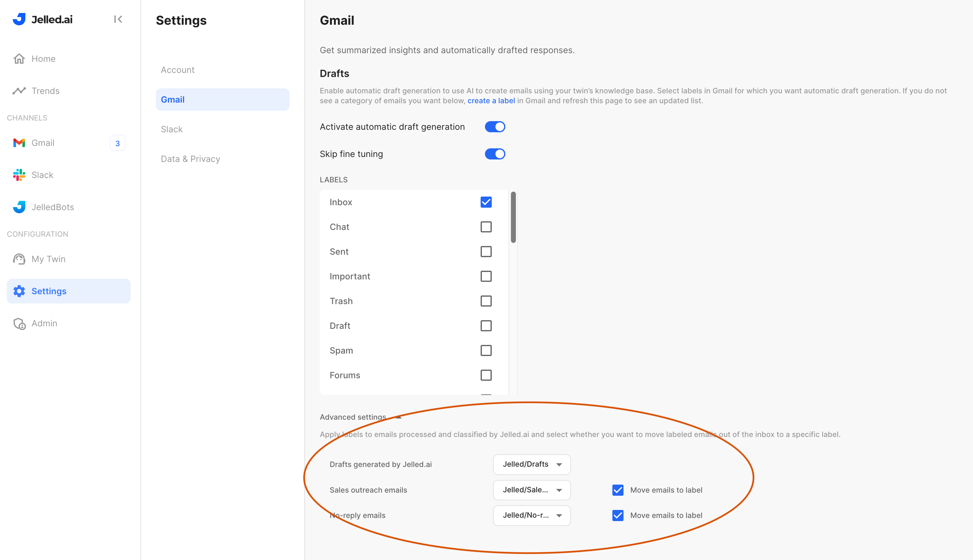Image resolution: width=973 pixels, height=560 pixels.
Task: Uncheck the Inbox label checkbox
Action: [x=486, y=202]
